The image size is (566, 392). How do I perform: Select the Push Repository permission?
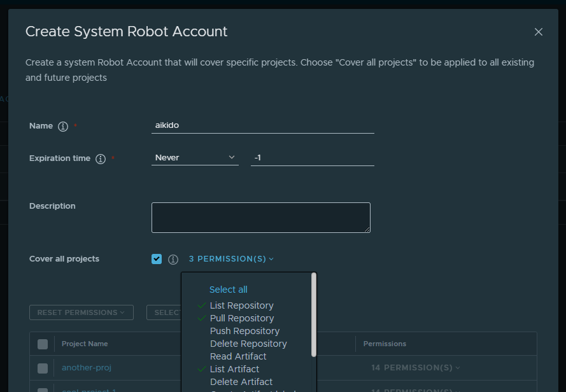(244, 331)
